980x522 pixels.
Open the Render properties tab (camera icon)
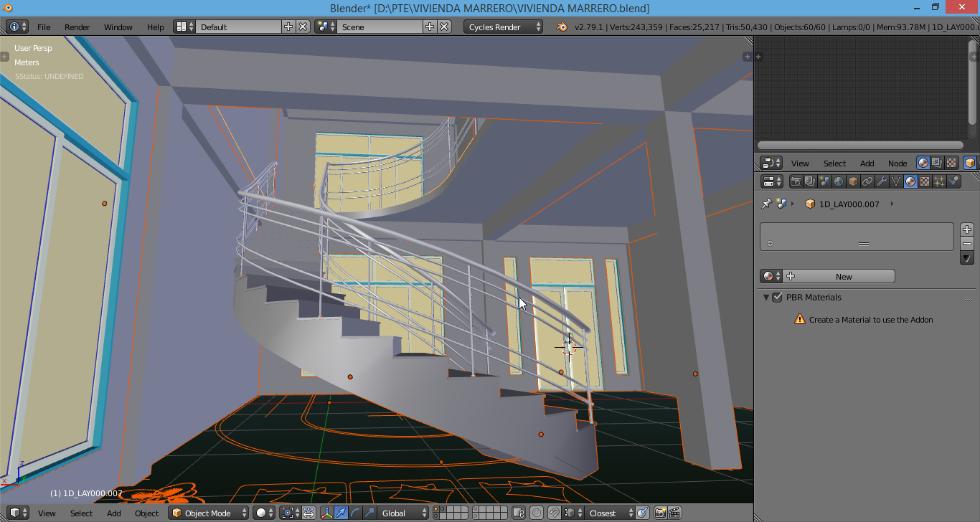click(x=796, y=181)
